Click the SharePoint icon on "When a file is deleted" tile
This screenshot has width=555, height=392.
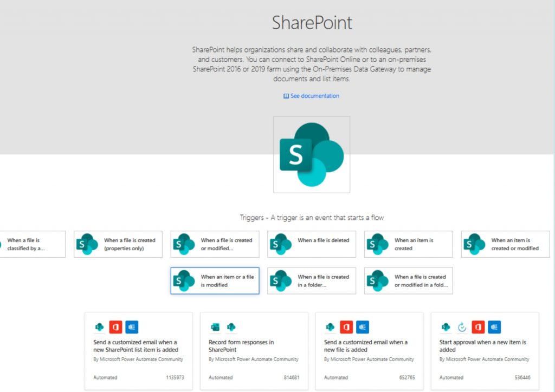pyautogui.click(x=281, y=244)
